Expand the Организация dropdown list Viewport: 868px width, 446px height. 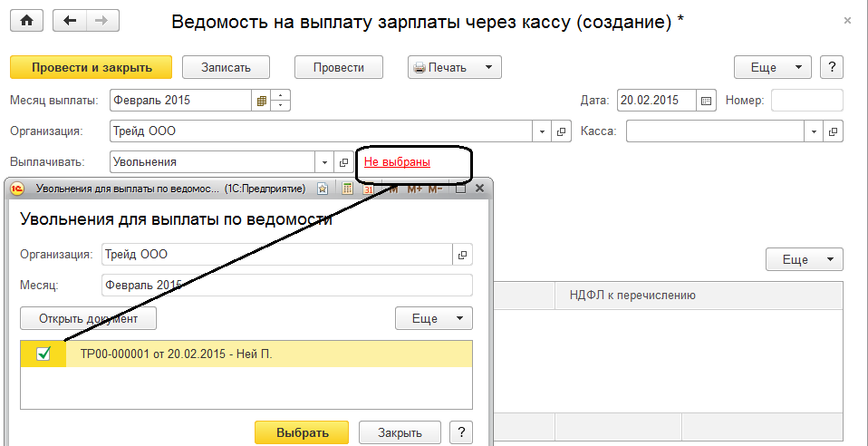click(x=543, y=131)
